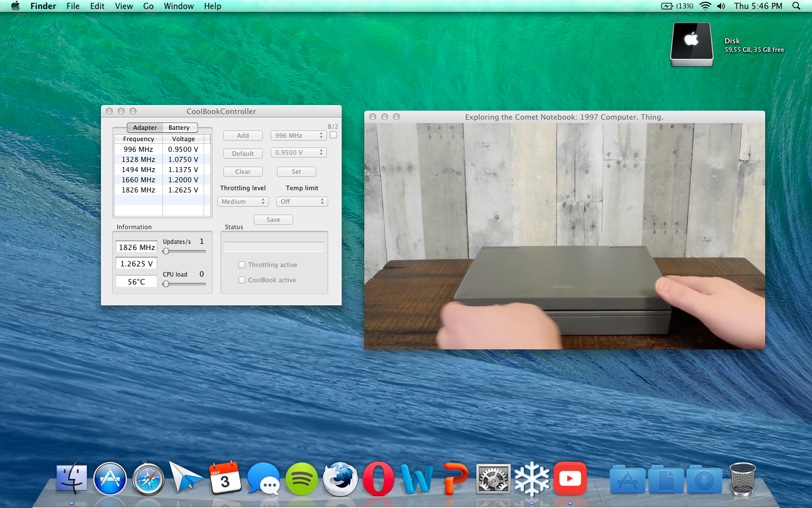The height and width of the screenshot is (508, 812).
Task: Click the Updates/s slider
Action: pyautogui.click(x=184, y=251)
